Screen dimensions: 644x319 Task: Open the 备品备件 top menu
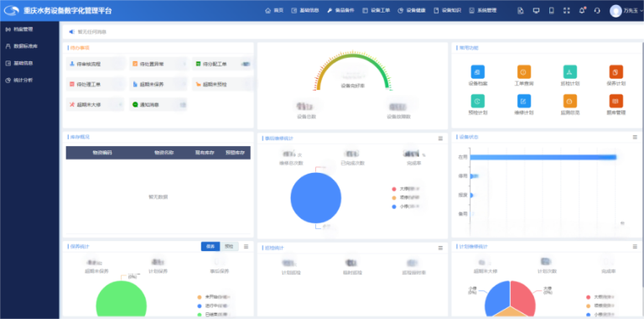click(340, 10)
